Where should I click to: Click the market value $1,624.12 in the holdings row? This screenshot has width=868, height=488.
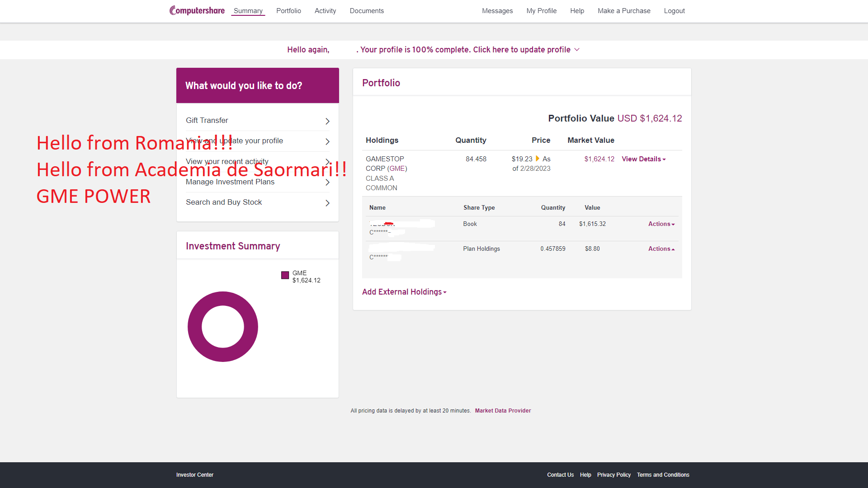(599, 159)
